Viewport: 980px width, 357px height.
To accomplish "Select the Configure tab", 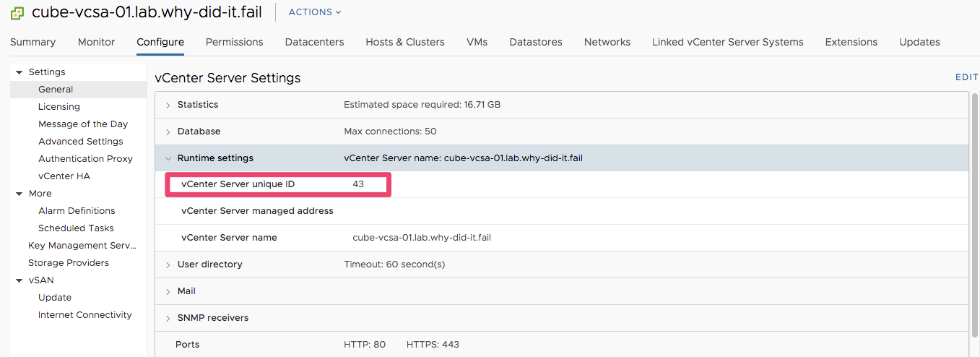I will tap(160, 42).
